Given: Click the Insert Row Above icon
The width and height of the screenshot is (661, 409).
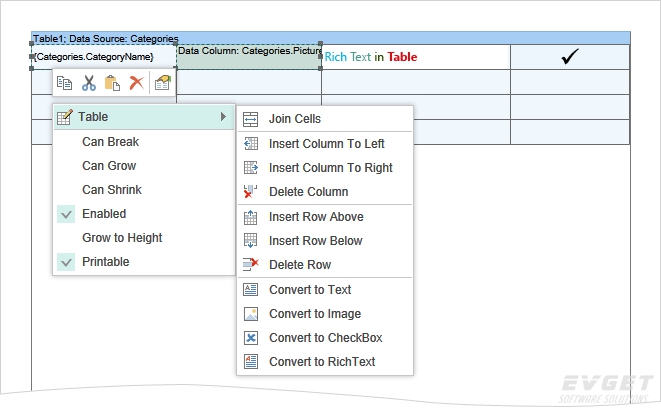Looking at the screenshot, I should 250,217.
